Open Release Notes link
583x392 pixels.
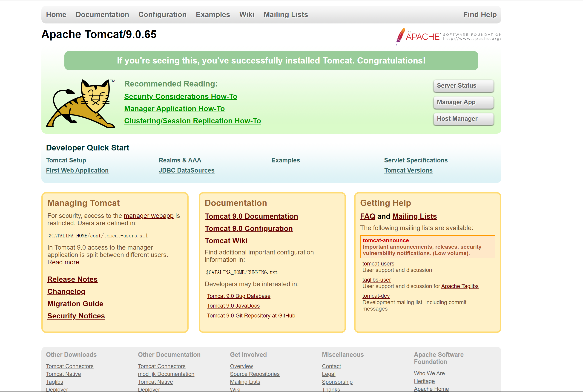point(72,279)
